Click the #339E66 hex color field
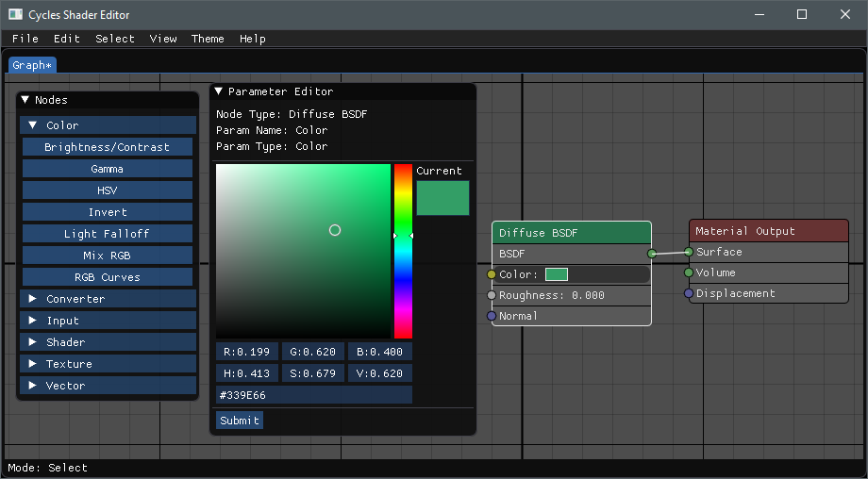The width and height of the screenshot is (868, 479). (x=314, y=395)
